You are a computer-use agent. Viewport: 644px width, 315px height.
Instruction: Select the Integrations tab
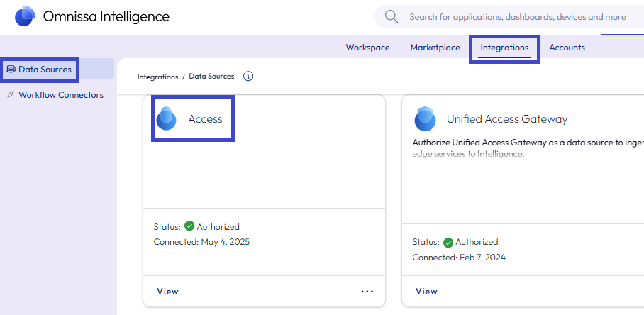click(504, 48)
